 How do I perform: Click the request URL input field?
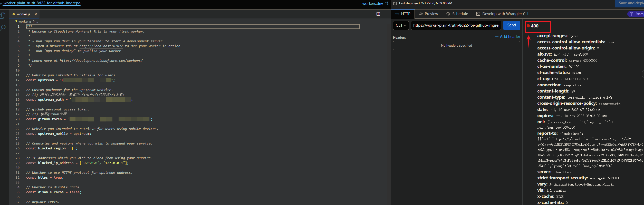pos(456,25)
